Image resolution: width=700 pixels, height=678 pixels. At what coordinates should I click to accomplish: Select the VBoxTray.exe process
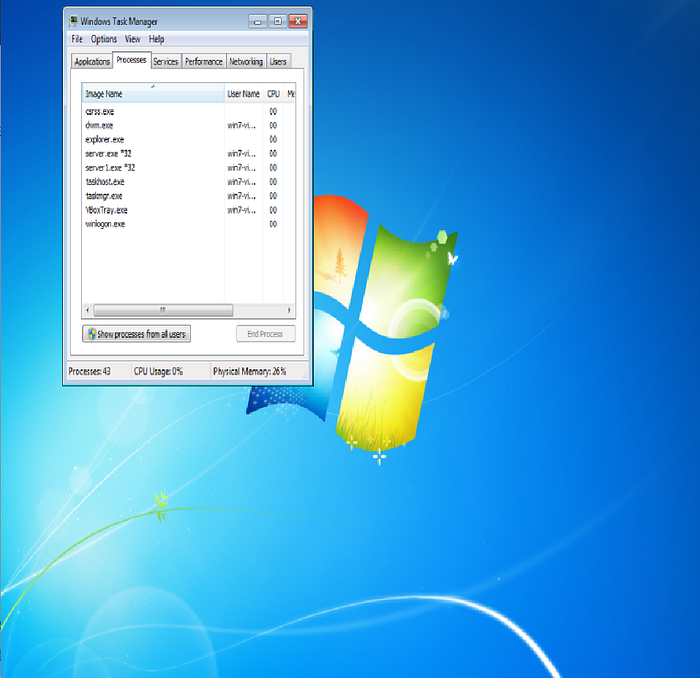[188, 210]
